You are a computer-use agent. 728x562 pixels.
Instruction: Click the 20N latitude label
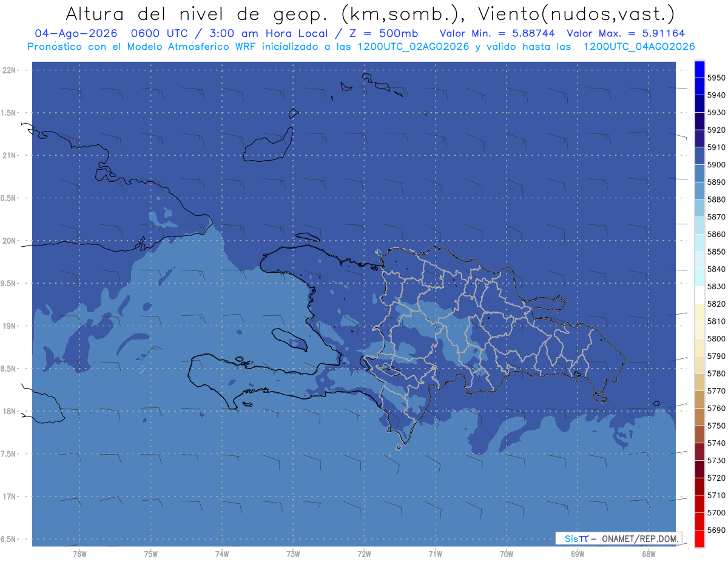(10, 241)
